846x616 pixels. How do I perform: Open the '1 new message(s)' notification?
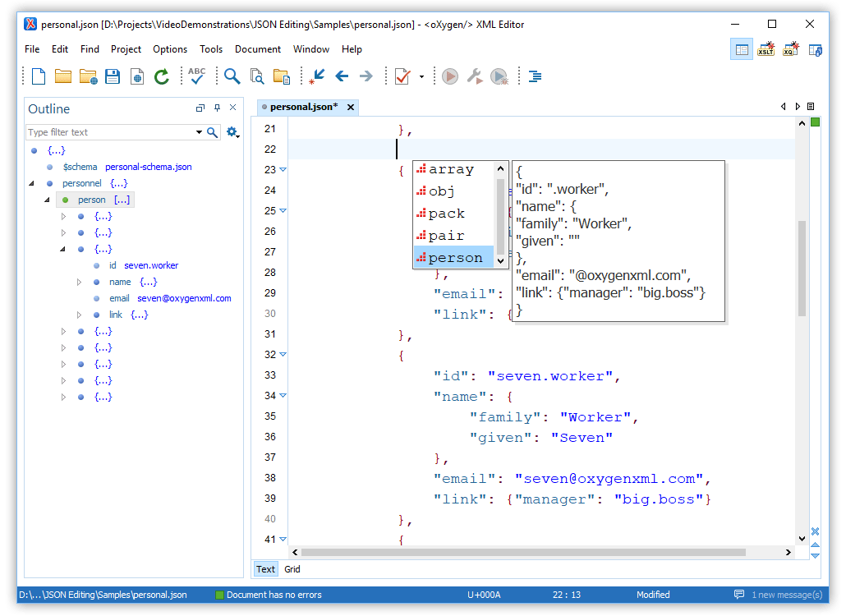778,595
